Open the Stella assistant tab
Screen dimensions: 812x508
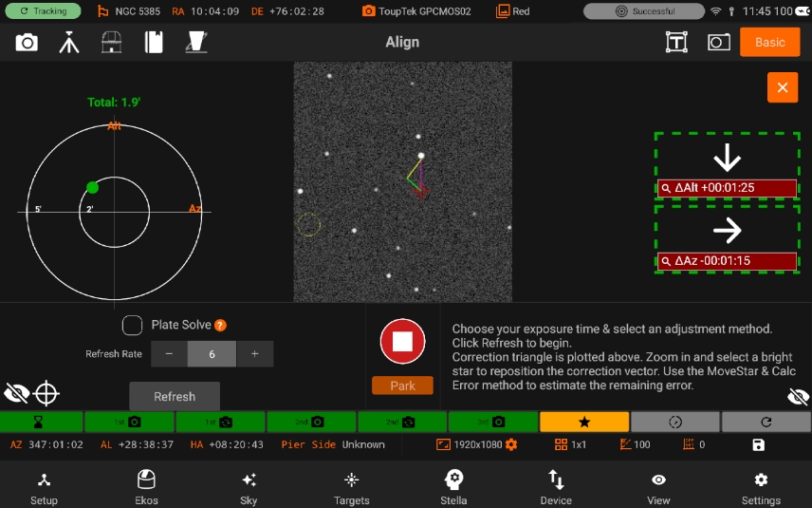tap(453, 488)
